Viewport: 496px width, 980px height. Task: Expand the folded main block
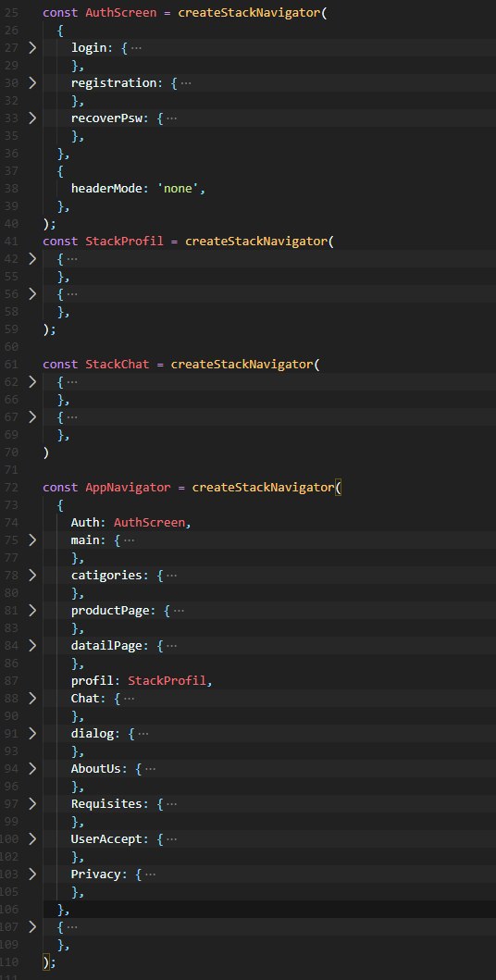(x=32, y=540)
